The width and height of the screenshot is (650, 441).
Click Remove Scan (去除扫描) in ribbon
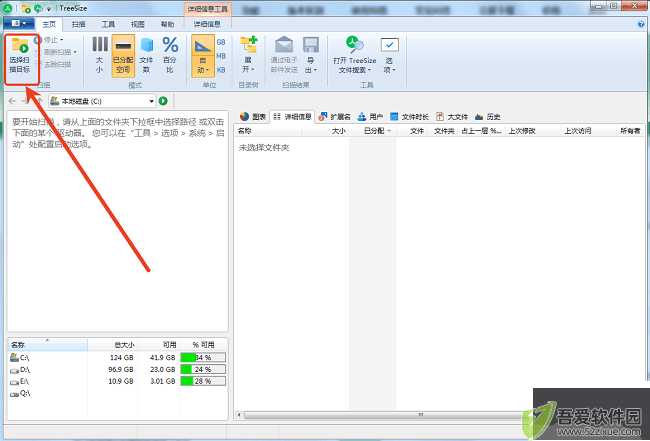[x=53, y=64]
